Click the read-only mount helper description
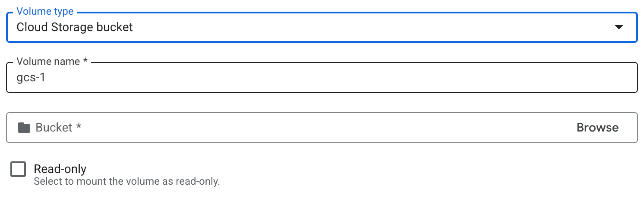 tap(126, 181)
